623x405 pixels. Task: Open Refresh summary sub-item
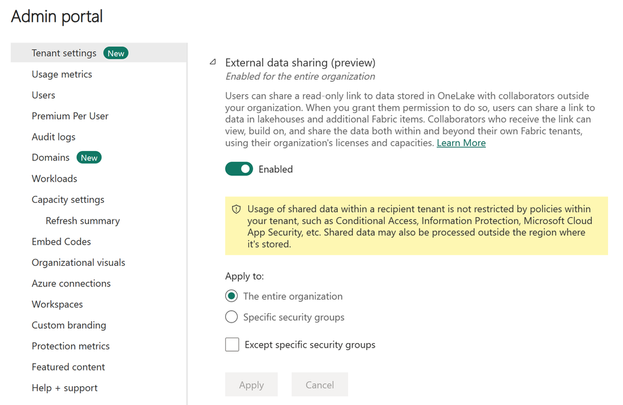[x=83, y=221]
